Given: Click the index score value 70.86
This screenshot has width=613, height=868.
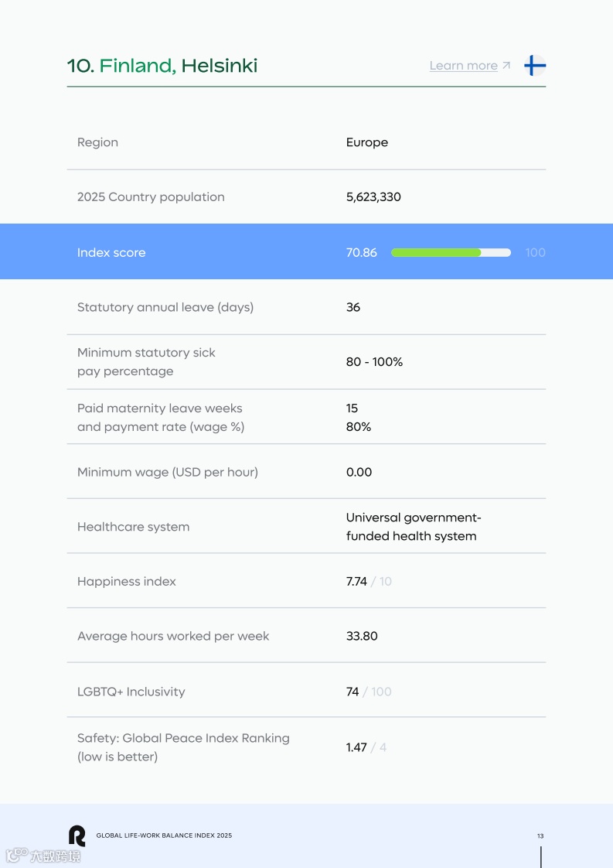Looking at the screenshot, I should pos(362,252).
